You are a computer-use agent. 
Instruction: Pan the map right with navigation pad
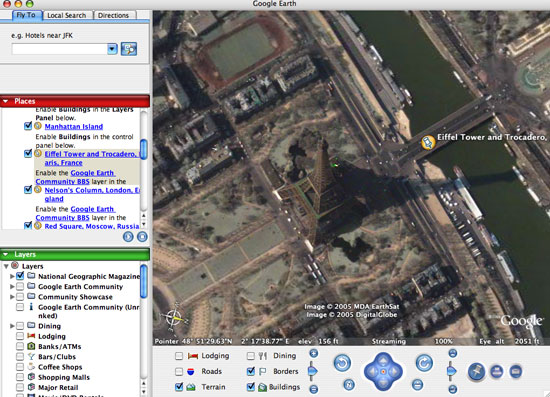click(x=395, y=371)
